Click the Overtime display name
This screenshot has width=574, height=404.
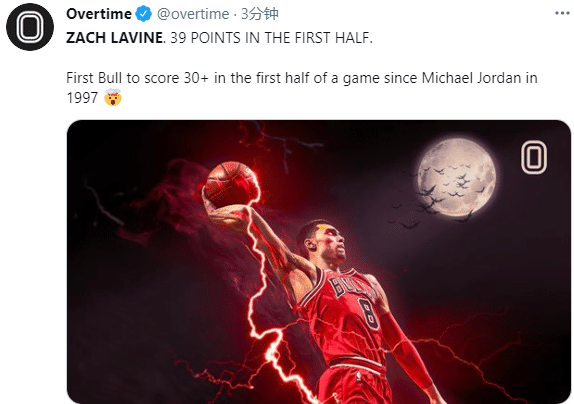pyautogui.click(x=99, y=14)
